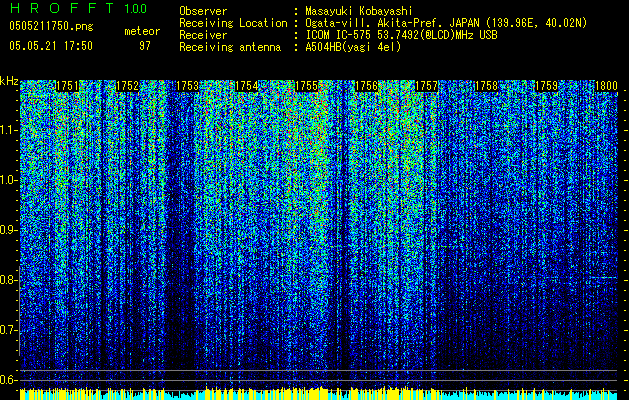Click the 1754 time marker
629x400 pixels.
point(246,86)
